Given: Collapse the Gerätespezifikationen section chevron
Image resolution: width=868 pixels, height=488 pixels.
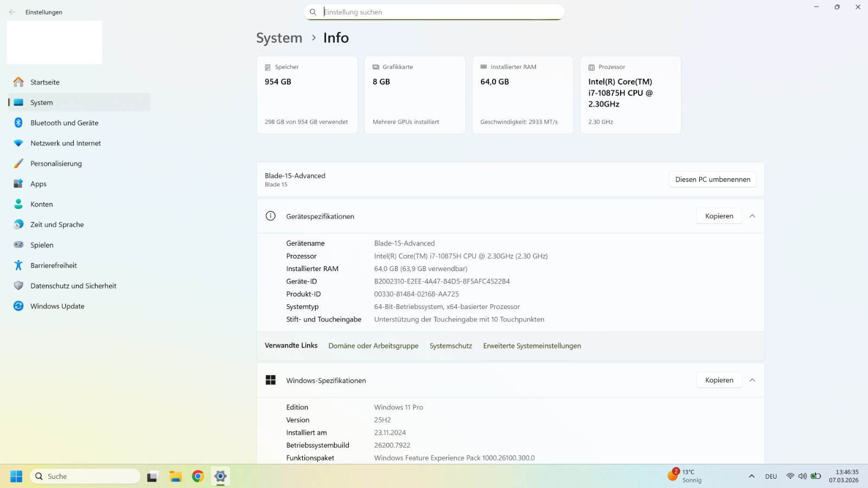Looking at the screenshot, I should (752, 216).
